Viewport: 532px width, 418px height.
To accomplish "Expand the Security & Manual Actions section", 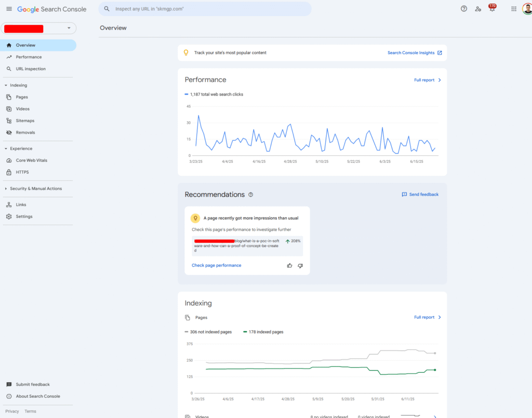I will coord(6,188).
